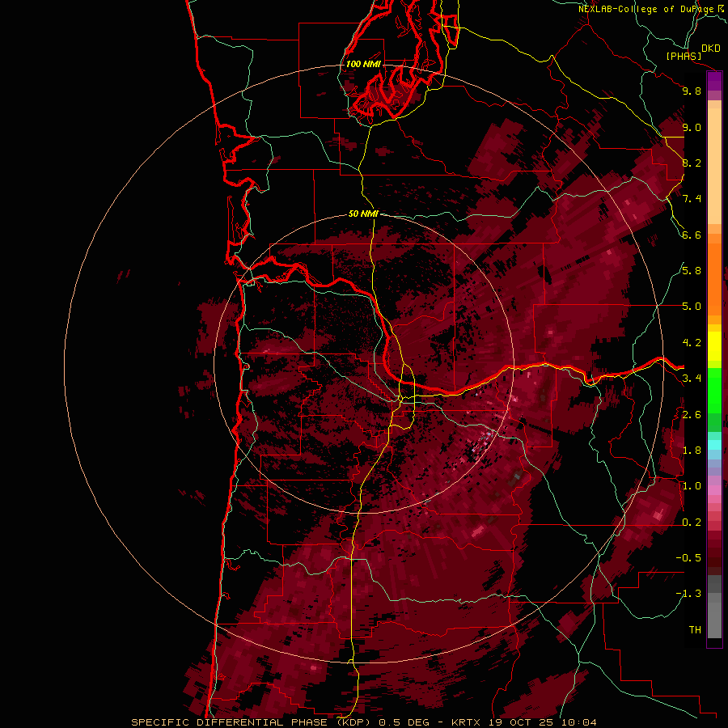Viewport: 728px width, 728px height.
Task: Click the -1.3 value on the scale
Action: (x=688, y=594)
